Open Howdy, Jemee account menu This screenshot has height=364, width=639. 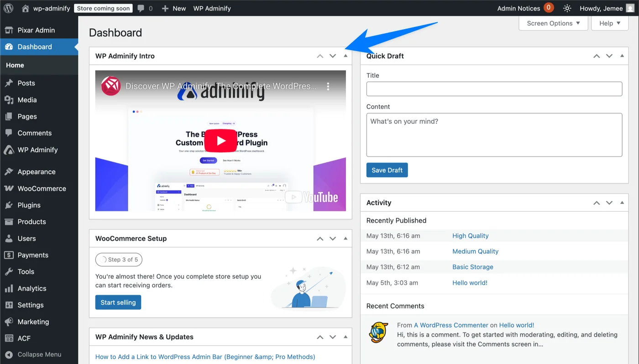pos(601,8)
